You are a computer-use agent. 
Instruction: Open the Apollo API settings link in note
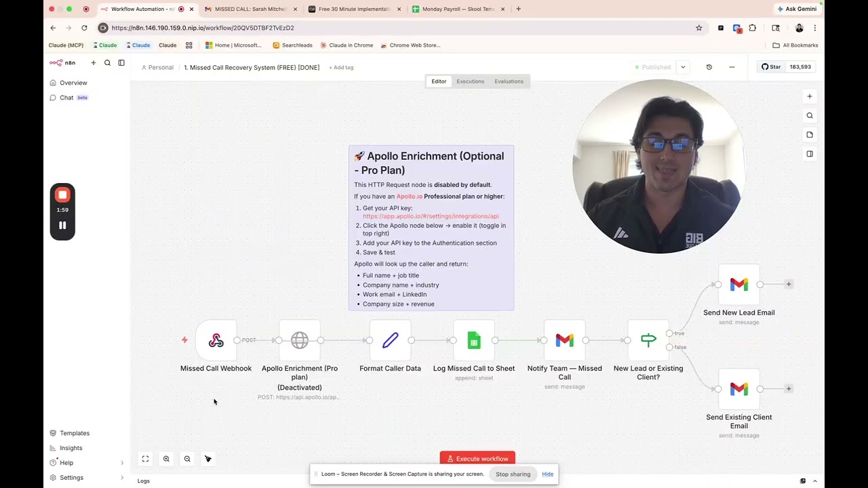431,216
